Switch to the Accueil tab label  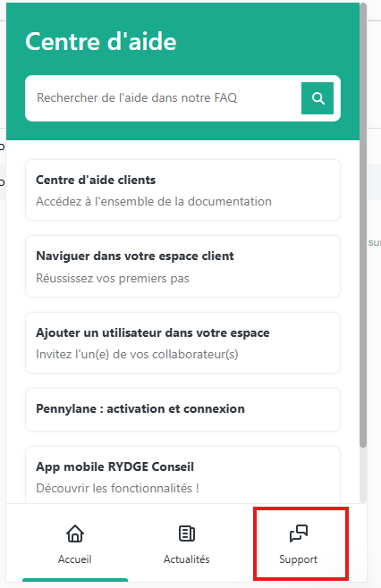point(75,559)
